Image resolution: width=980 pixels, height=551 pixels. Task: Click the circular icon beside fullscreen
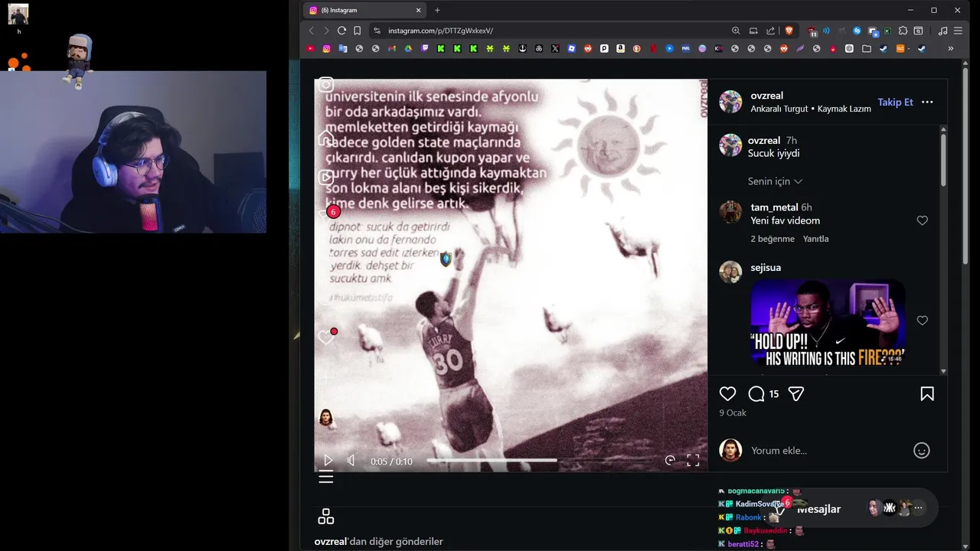click(x=670, y=460)
